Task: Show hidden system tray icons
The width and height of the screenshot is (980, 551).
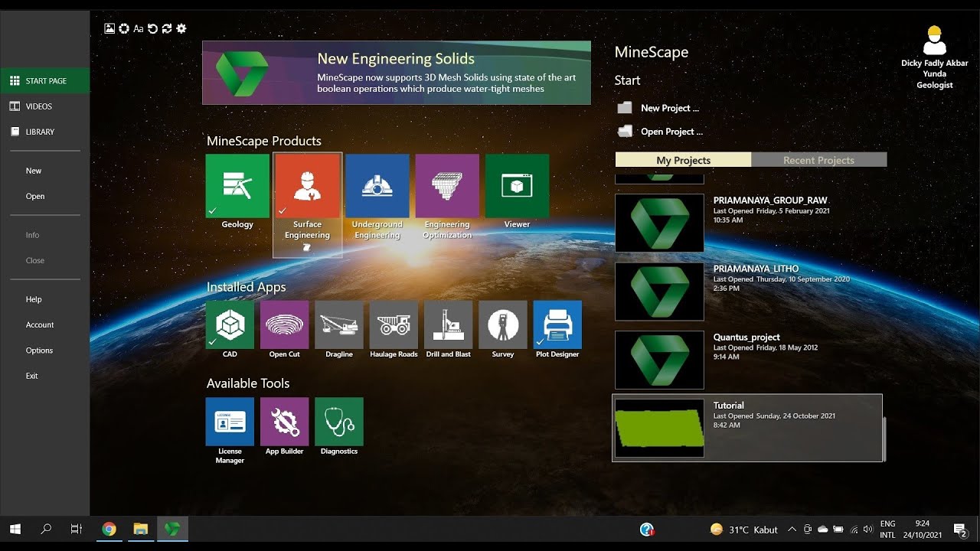Action: pyautogui.click(x=792, y=529)
